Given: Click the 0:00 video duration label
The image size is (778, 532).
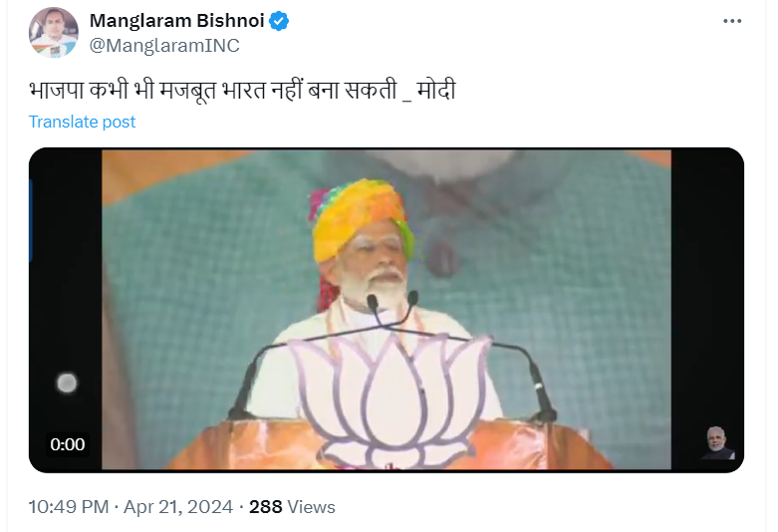Looking at the screenshot, I should (x=68, y=444).
